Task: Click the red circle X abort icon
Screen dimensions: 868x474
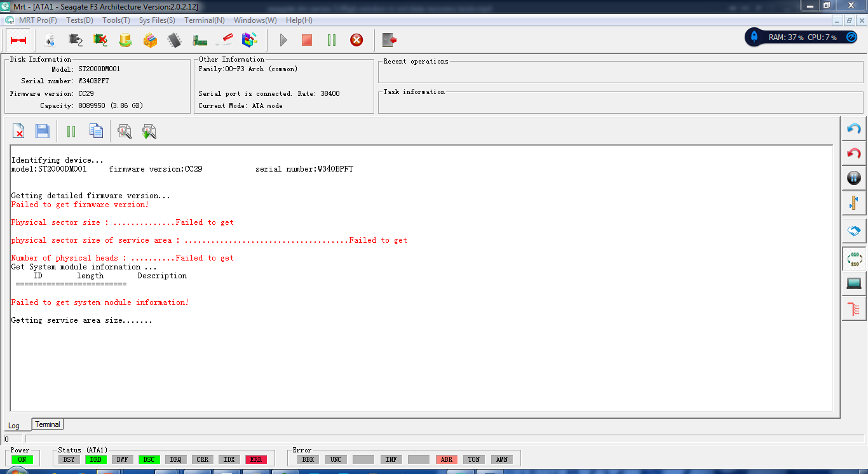Action: (356, 40)
